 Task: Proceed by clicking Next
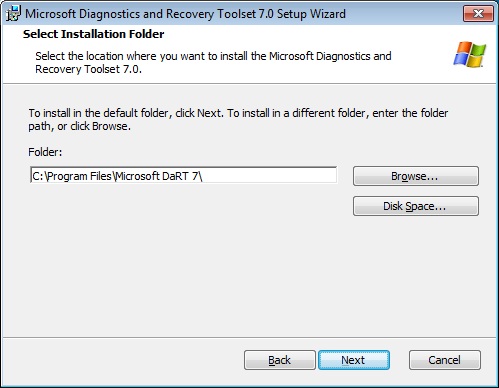tap(354, 360)
